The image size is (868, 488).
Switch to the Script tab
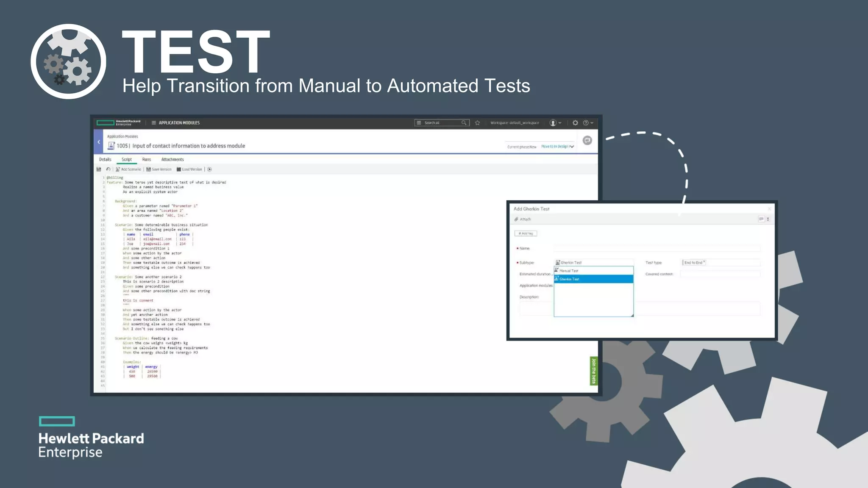[127, 160]
